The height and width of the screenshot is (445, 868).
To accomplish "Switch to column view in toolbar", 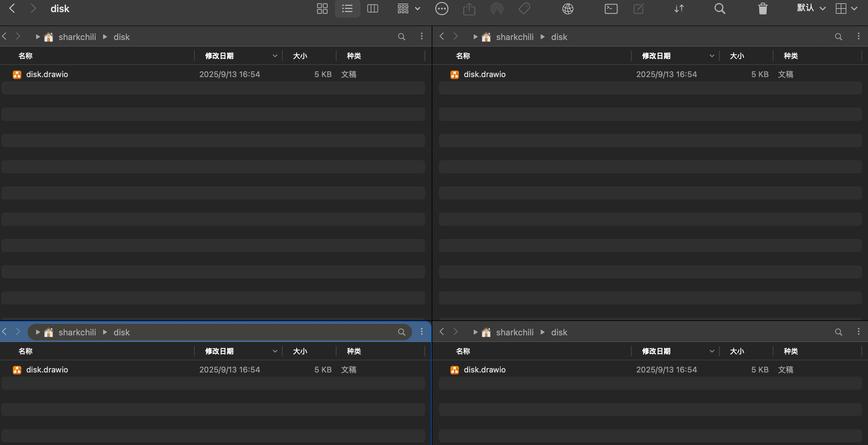I will click(372, 9).
